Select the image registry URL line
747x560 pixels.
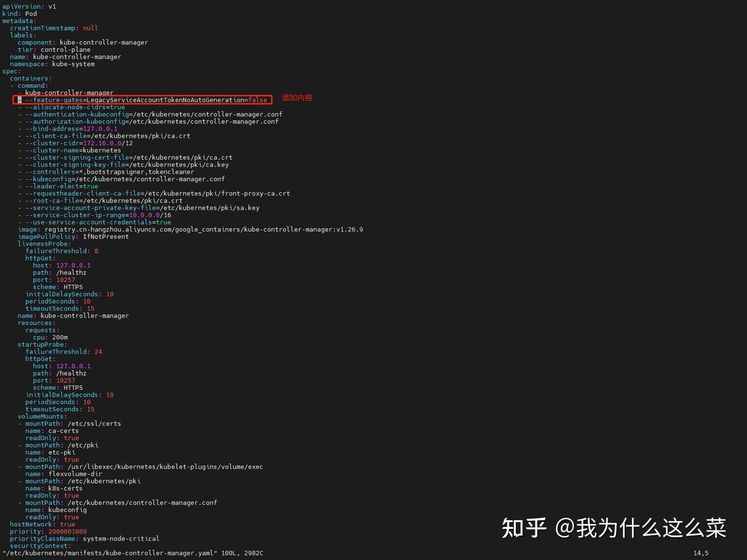tap(192, 229)
